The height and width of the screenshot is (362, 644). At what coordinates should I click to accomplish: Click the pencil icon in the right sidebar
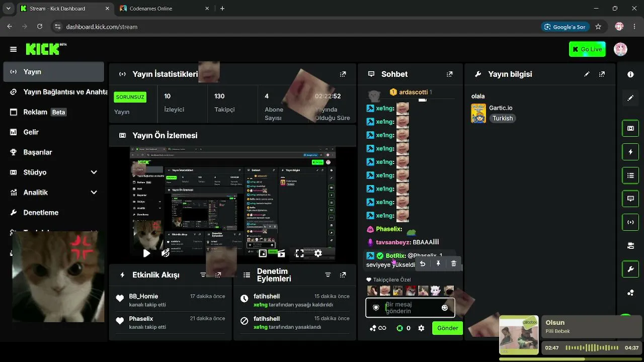click(x=630, y=98)
